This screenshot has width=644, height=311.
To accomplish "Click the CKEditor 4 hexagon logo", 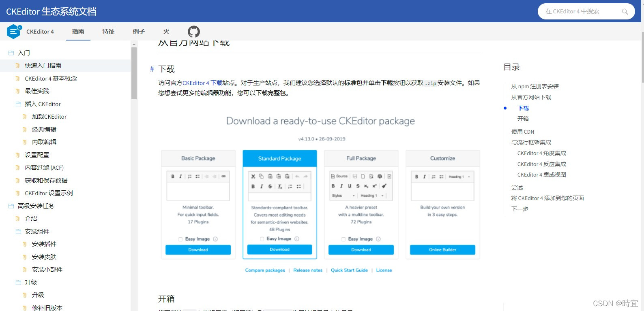I will point(14,32).
